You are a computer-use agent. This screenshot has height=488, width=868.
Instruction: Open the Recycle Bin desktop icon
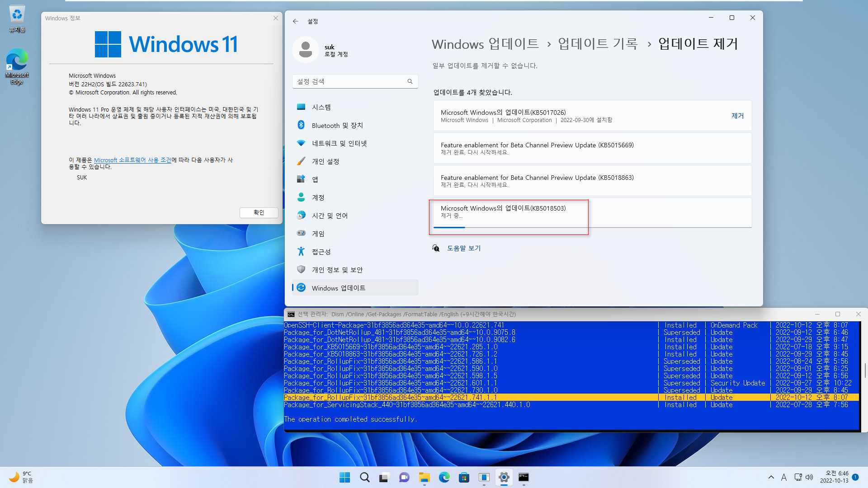[17, 19]
